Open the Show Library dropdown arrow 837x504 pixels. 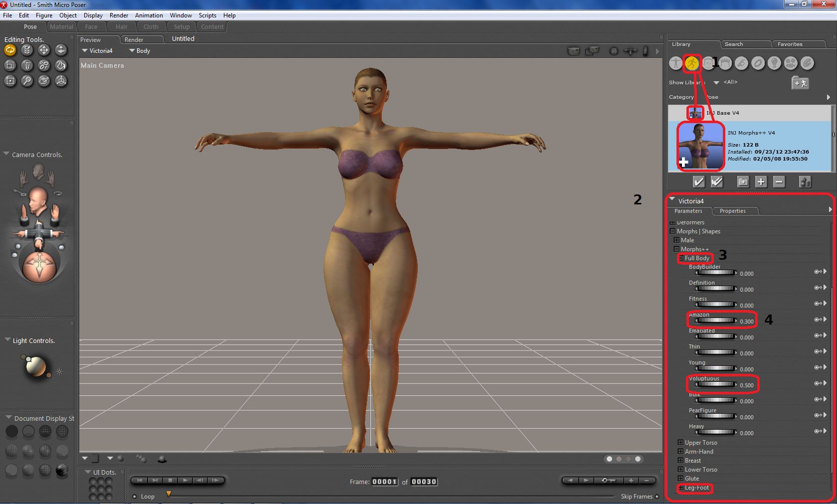point(716,83)
